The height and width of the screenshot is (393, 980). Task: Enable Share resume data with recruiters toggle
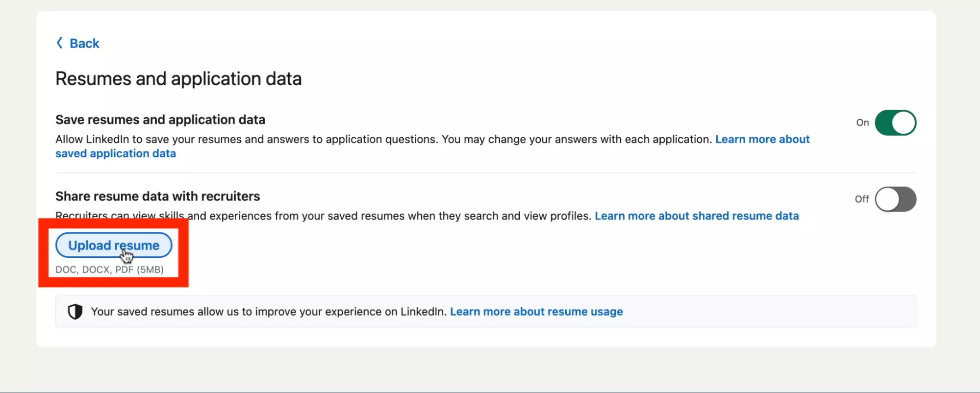(895, 199)
